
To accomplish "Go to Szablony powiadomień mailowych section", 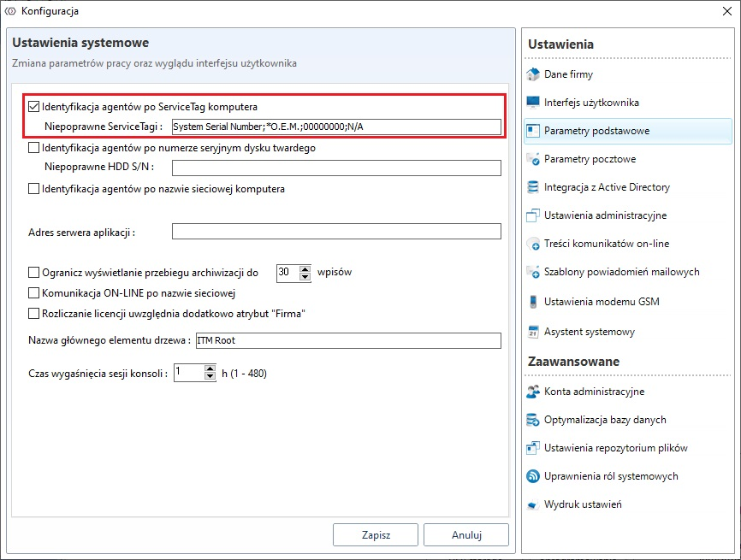I will coord(621,272).
